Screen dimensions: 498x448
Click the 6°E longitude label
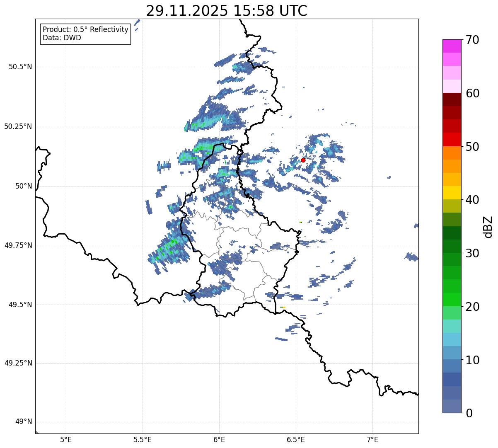(219, 439)
